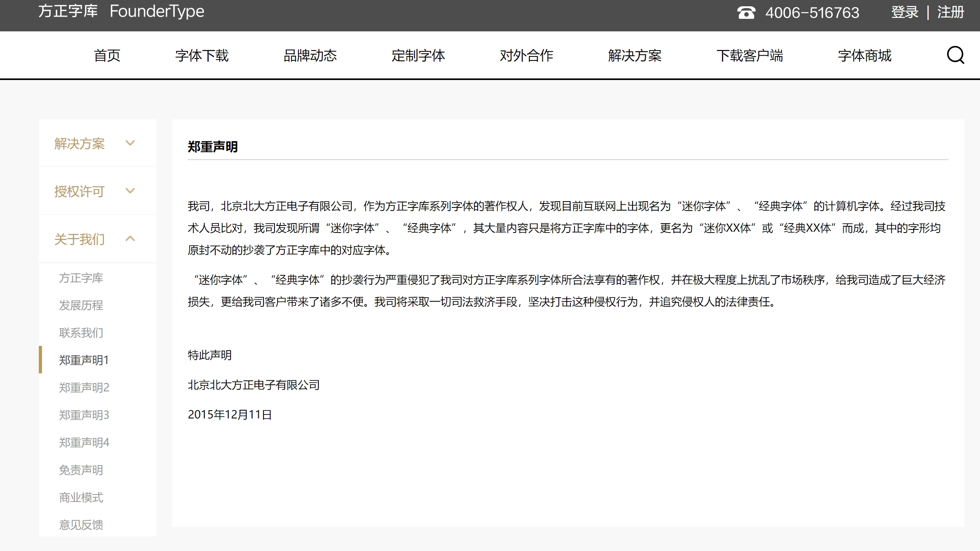Image resolution: width=980 pixels, height=551 pixels.
Task: Open the 首页 navigation item
Action: [x=107, y=56]
